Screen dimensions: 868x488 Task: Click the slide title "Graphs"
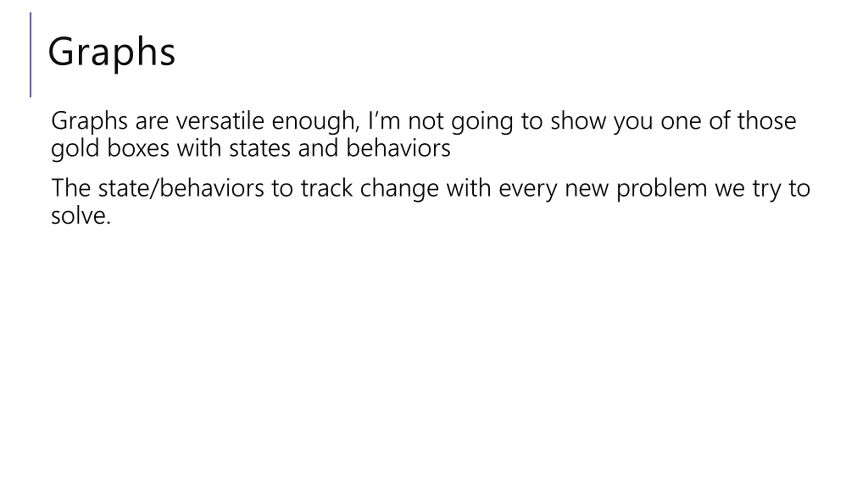(112, 53)
